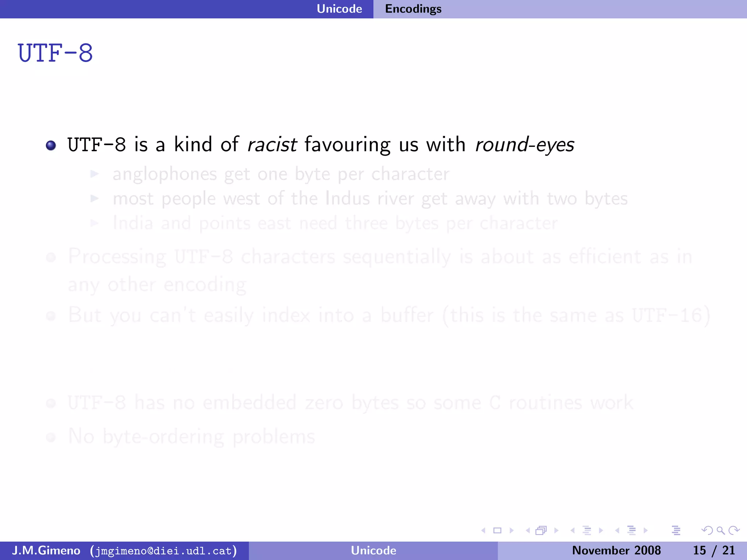The width and height of the screenshot is (747, 560).
Task: Open the Unicode section in header
Action: (x=339, y=9)
